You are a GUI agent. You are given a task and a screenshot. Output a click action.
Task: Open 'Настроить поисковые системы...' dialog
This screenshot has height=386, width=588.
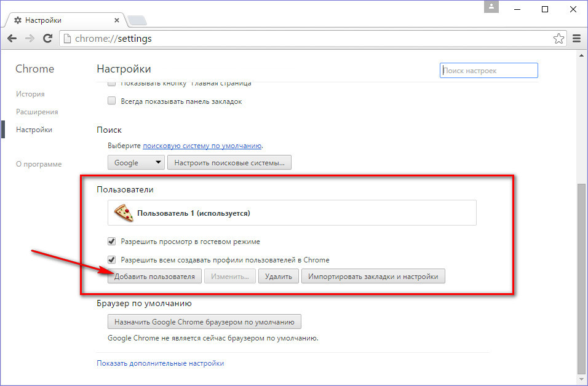[x=229, y=163]
